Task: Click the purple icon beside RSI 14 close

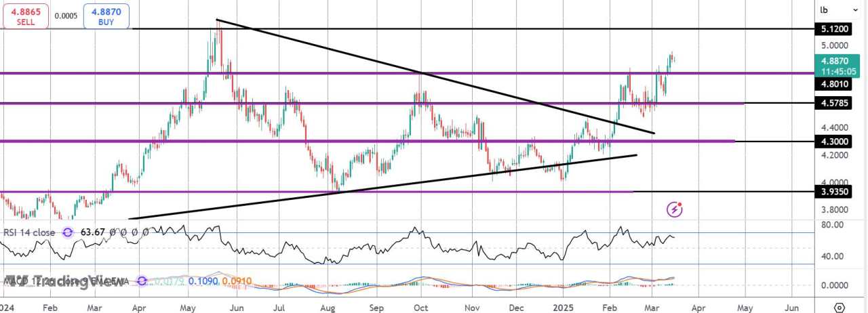Action: (68, 232)
